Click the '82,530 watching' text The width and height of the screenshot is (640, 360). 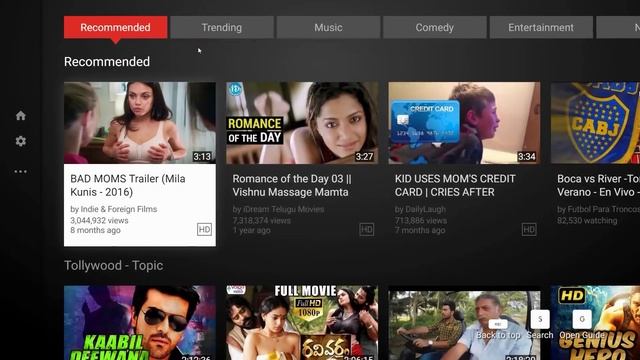click(x=587, y=220)
